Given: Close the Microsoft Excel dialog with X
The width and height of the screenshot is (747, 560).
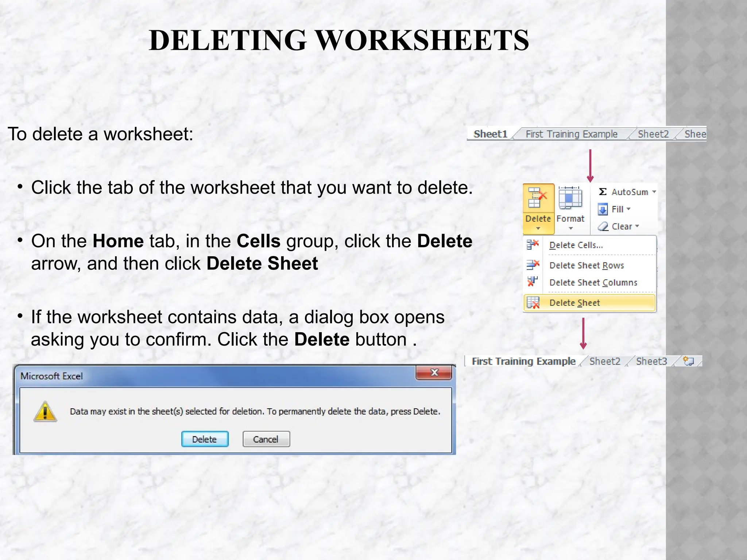Looking at the screenshot, I should point(434,373).
